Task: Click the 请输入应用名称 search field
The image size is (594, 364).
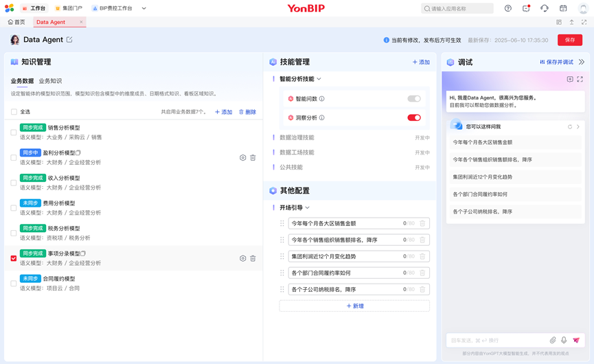Action: (457, 8)
